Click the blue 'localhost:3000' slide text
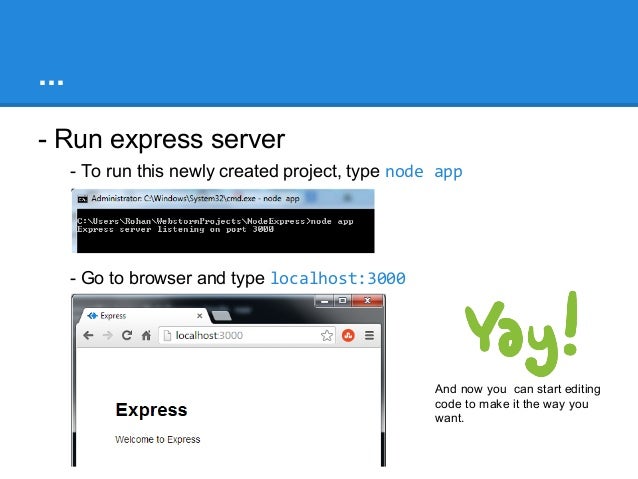Image resolution: width=638 pixels, height=479 pixels. coord(338,279)
